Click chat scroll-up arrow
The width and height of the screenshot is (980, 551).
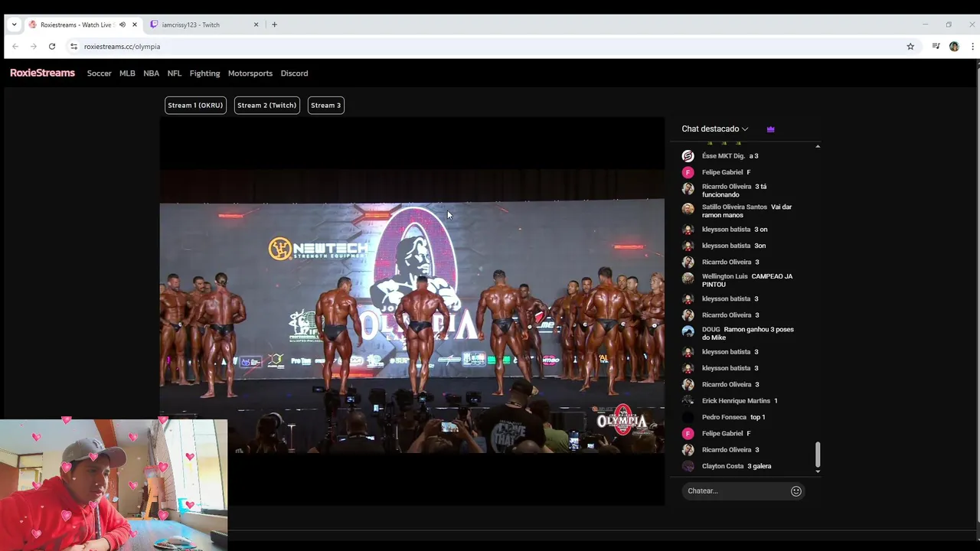818,146
